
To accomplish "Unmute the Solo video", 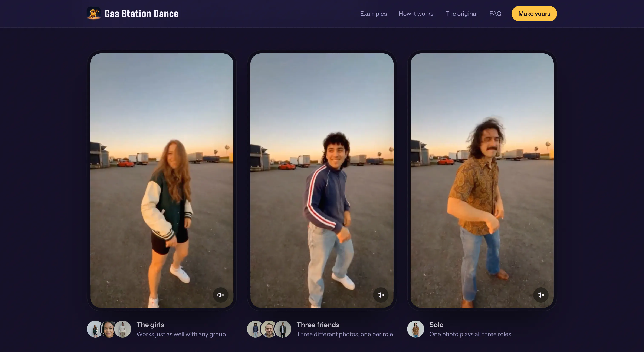I will click(541, 295).
